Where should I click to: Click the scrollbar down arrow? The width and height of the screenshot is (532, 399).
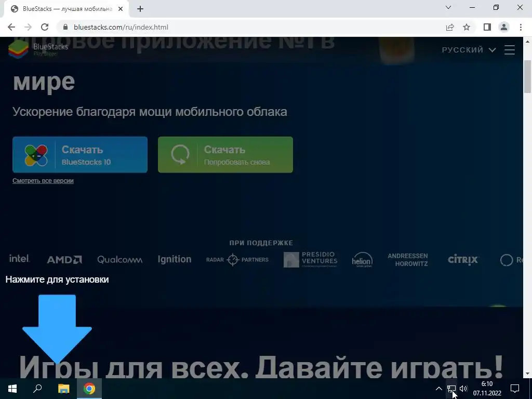(527, 374)
